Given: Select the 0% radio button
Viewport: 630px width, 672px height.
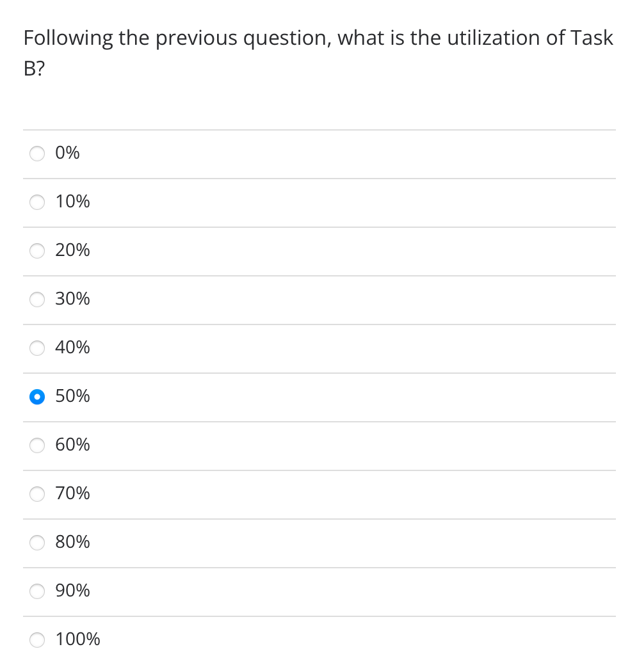Looking at the screenshot, I should [x=36, y=154].
